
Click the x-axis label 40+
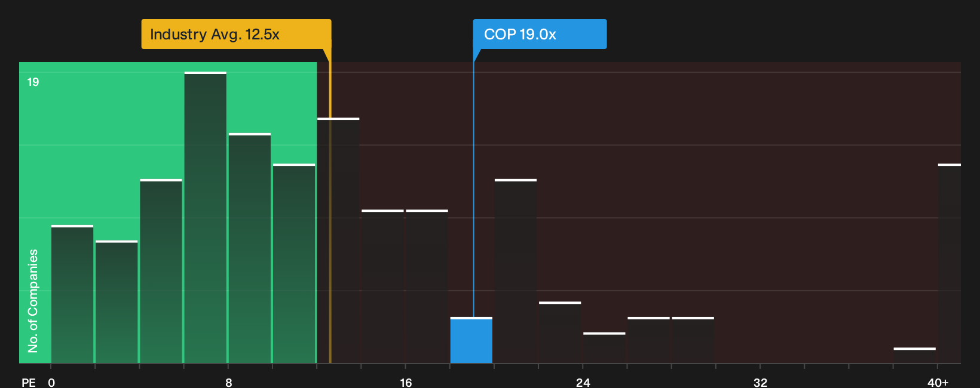click(938, 383)
